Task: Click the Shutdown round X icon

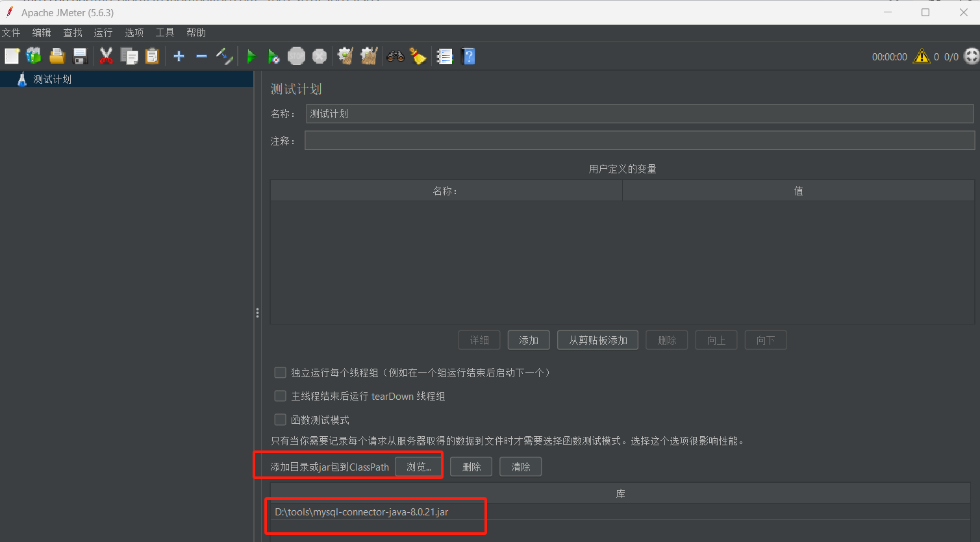Action: tap(320, 56)
